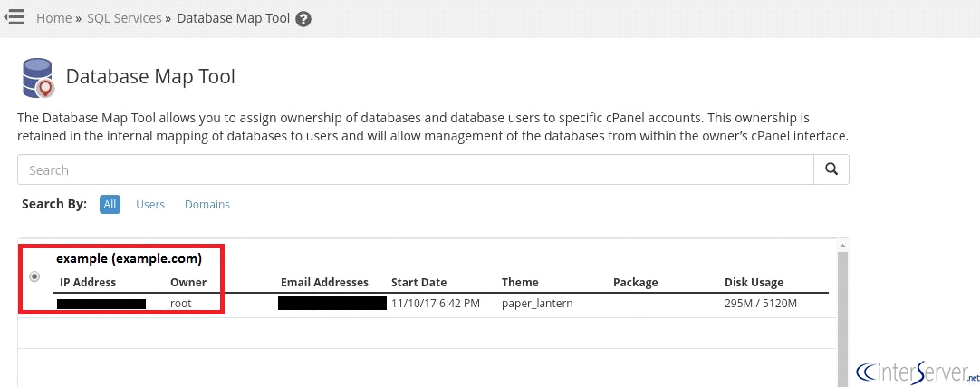
Task: Click the example (example.com) account title
Action: [x=130, y=258]
